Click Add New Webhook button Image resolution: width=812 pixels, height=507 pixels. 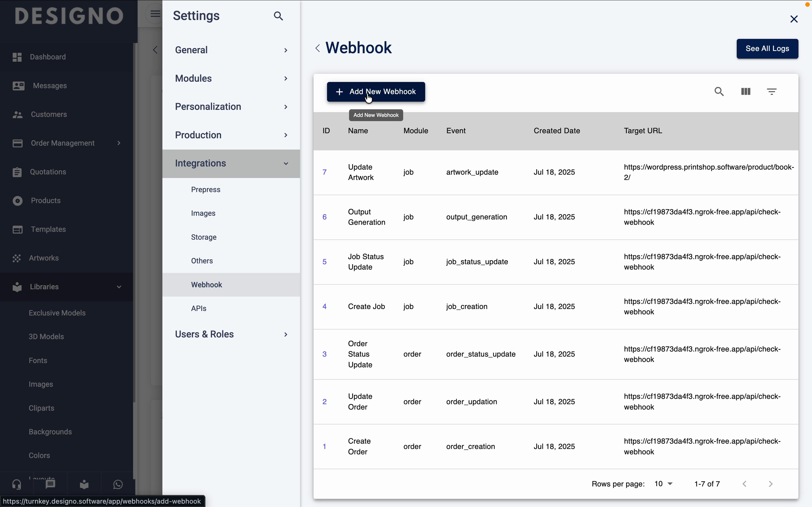pyautogui.click(x=376, y=92)
